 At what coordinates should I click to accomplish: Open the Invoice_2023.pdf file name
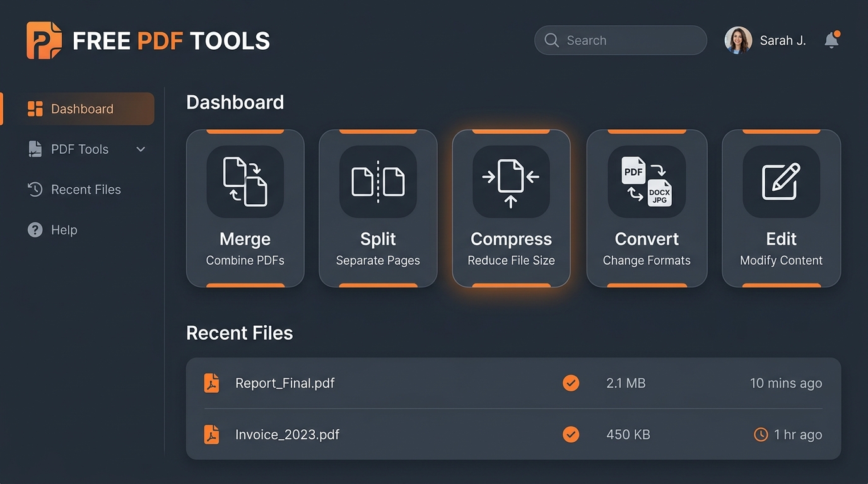[x=288, y=435]
